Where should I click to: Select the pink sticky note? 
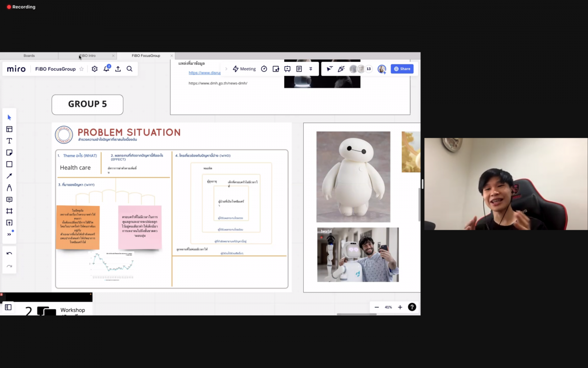pyautogui.click(x=140, y=227)
